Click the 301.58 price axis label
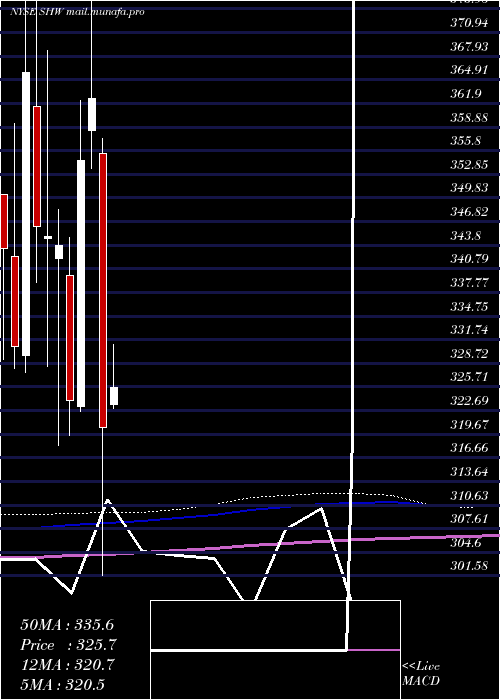 click(x=469, y=566)
